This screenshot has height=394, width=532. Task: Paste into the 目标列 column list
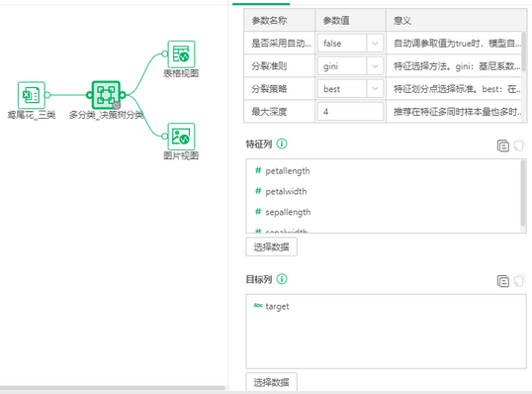tap(519, 281)
